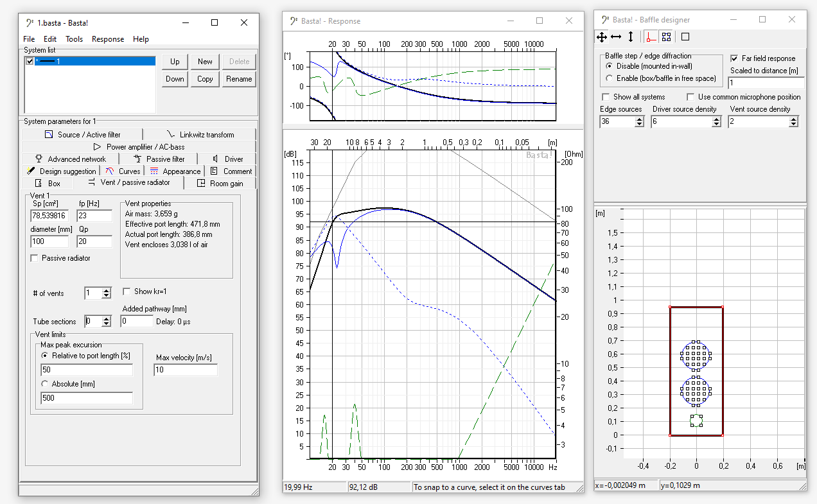Screen dimensions: 817x504
Task: Select Relative to port length radio button
Action: (44, 356)
